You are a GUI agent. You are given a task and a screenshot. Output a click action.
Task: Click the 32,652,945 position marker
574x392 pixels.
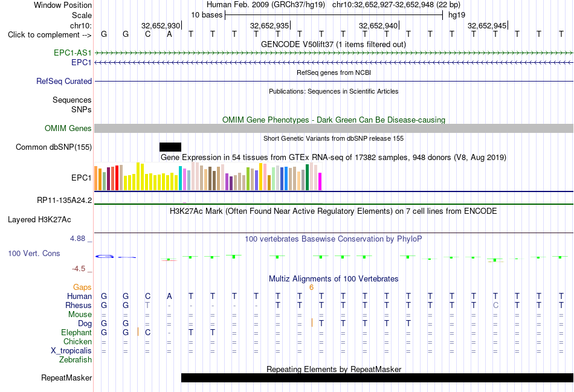tap(488, 25)
